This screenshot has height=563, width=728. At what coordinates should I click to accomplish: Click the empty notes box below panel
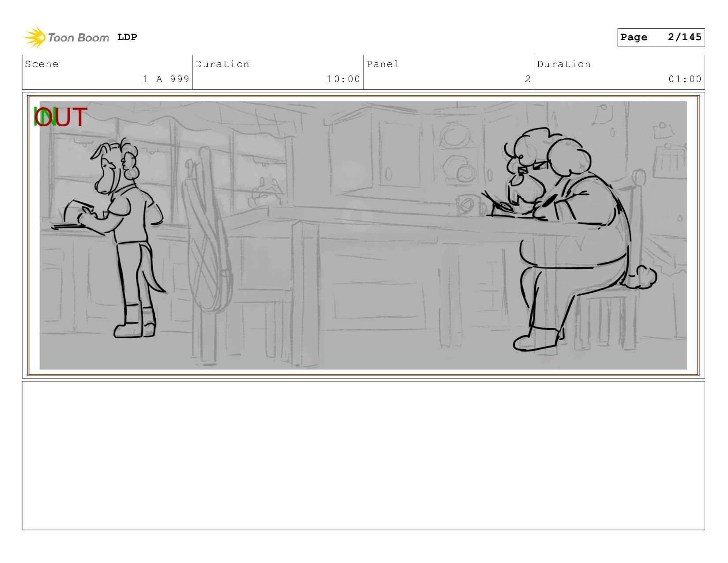[x=363, y=456]
